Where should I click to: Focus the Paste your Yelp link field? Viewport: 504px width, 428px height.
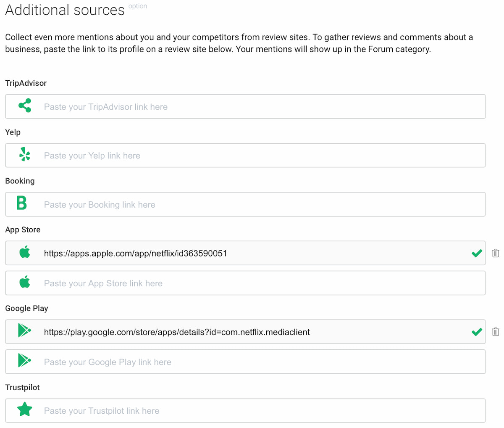point(245,155)
